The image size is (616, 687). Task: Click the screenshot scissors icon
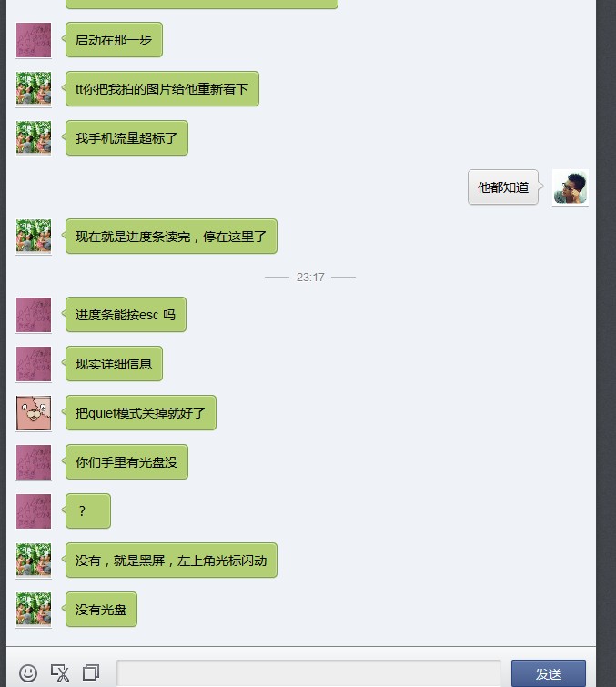(x=59, y=672)
